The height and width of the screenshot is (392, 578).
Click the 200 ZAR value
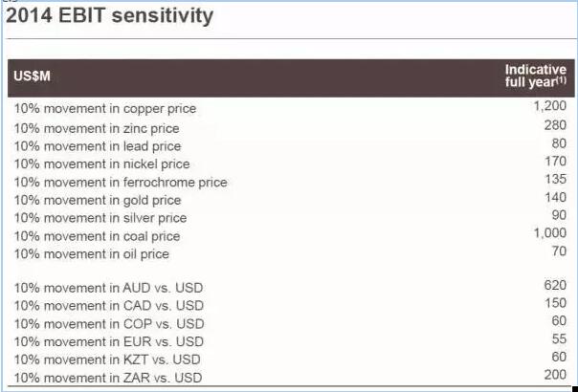click(x=555, y=376)
